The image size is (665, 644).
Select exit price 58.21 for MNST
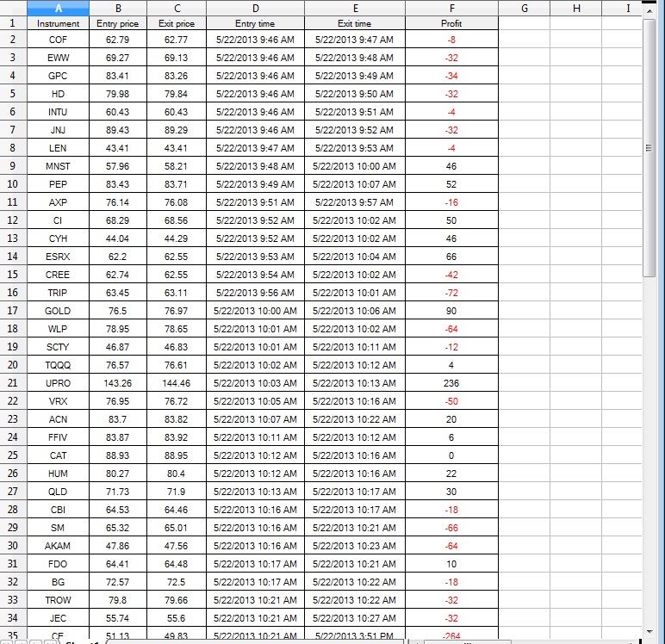(x=177, y=166)
